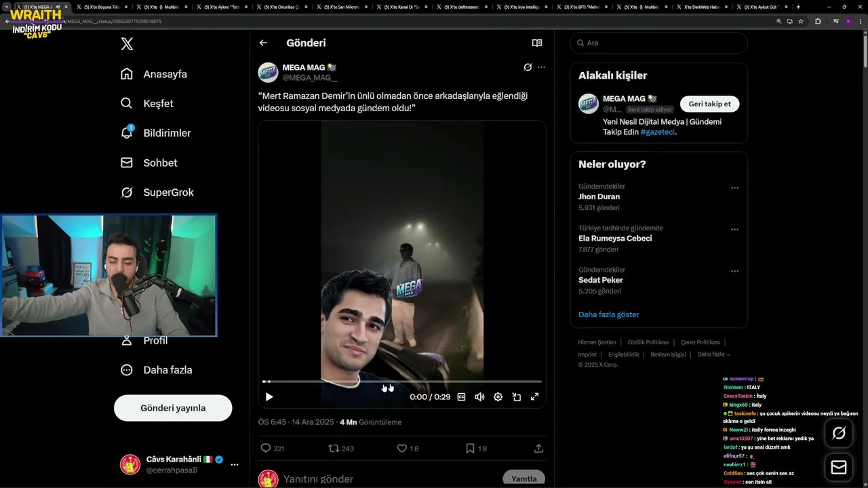Screen dimensions: 868x488
Task: Bookmark the post
Action: pos(476,449)
